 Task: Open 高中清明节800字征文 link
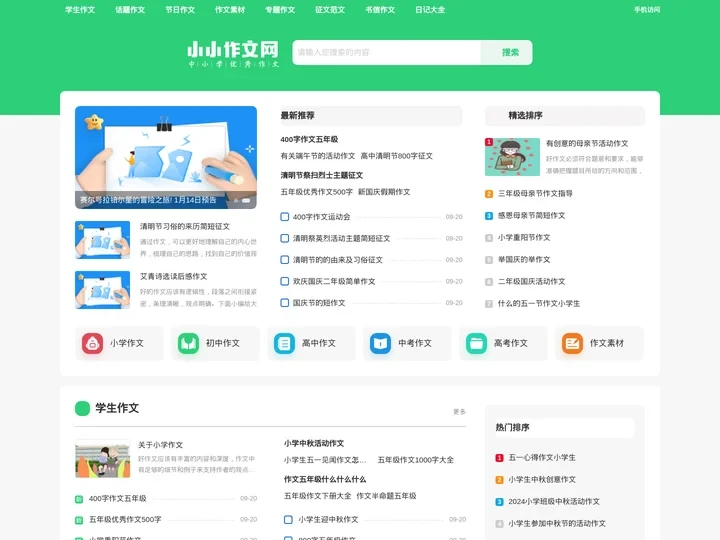[396, 156]
